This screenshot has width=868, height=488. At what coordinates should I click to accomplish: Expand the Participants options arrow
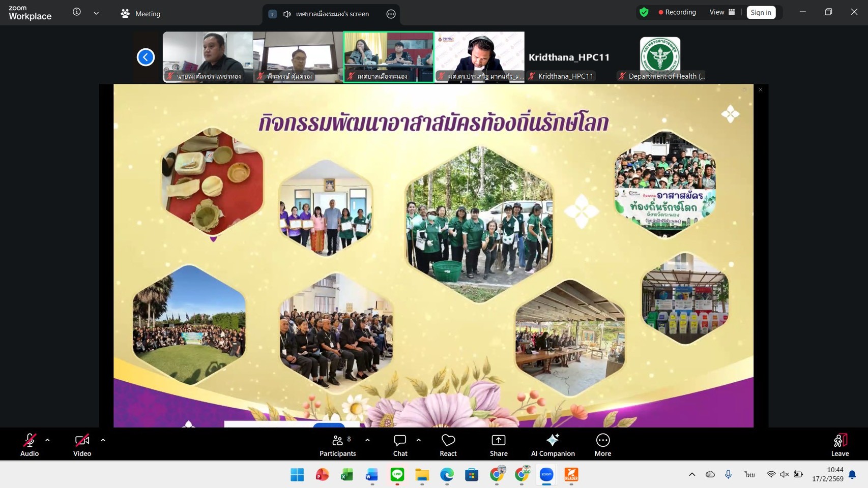pyautogui.click(x=367, y=440)
